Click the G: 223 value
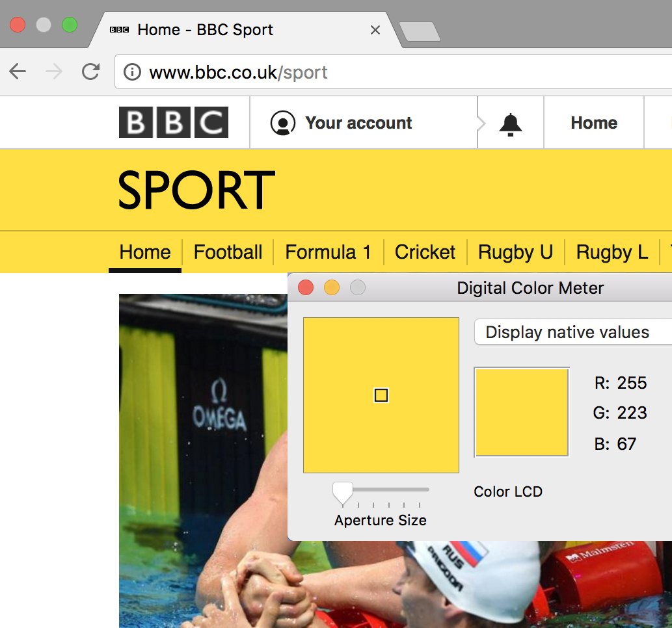 pyautogui.click(x=620, y=413)
